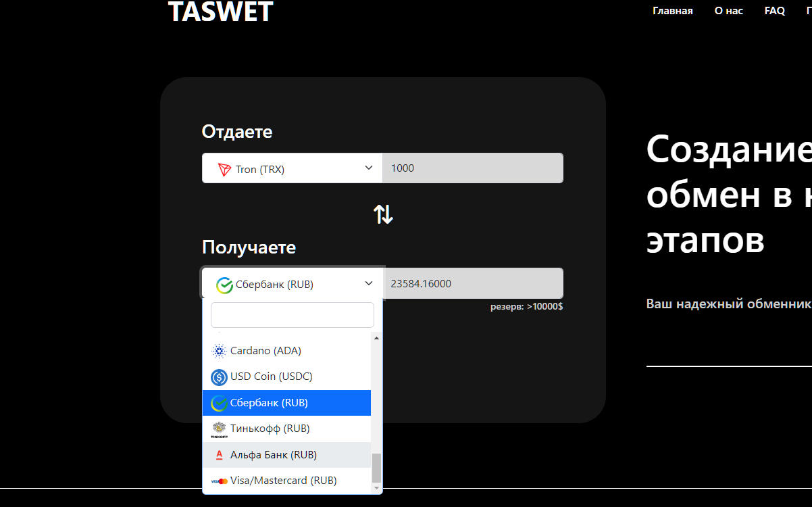812x507 pixels.
Task: Collapse the Сбербанк (RUB) receive dropdown
Action: (292, 284)
